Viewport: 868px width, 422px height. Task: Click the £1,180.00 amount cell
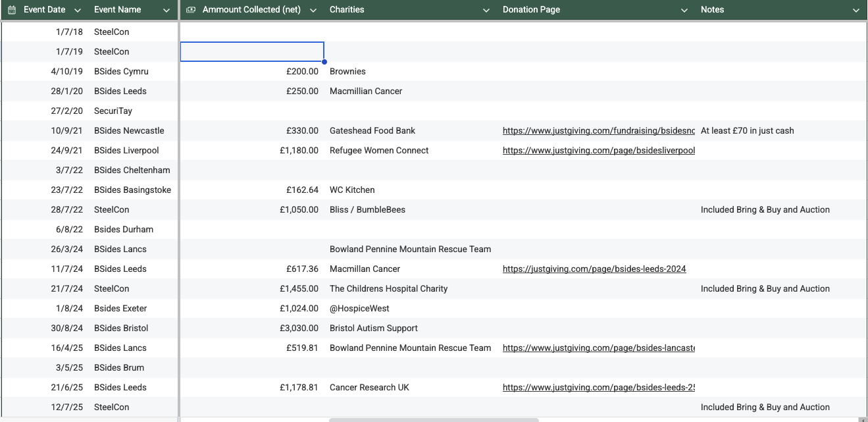pos(252,151)
